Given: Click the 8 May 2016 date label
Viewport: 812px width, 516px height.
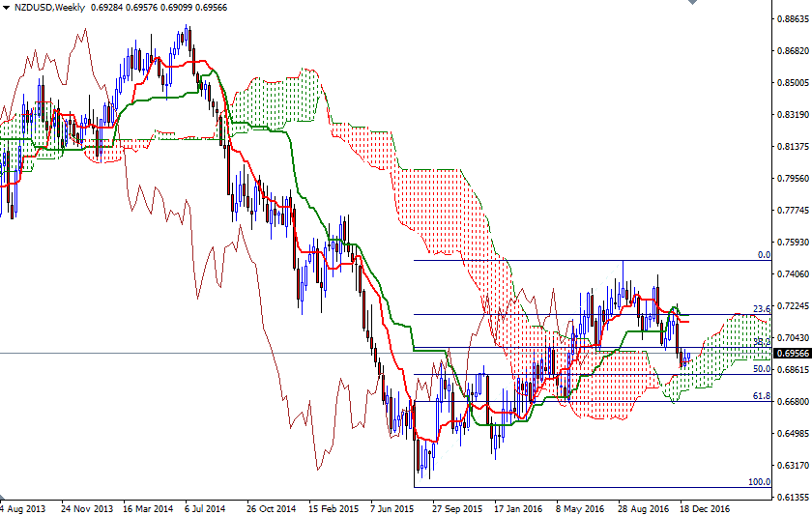Looking at the screenshot, I should (580, 509).
